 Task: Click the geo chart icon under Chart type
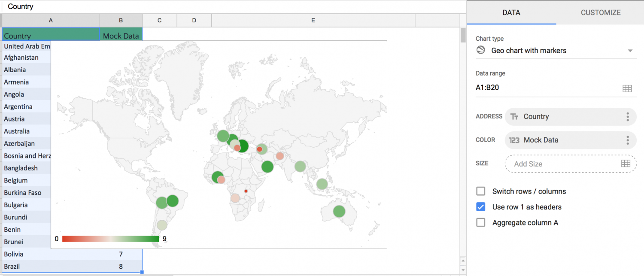[480, 50]
